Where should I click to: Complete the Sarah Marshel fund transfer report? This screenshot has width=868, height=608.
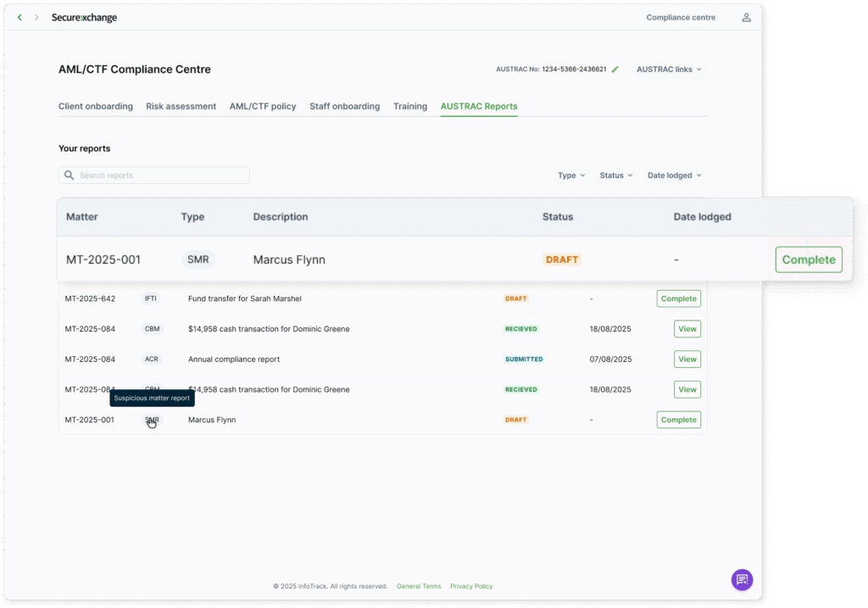click(x=678, y=298)
